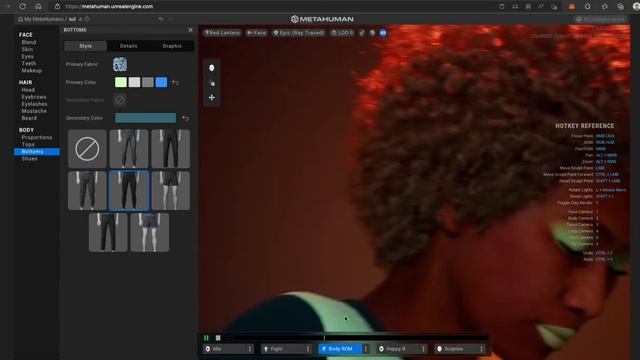Open the Body ROM options menu

pyautogui.click(x=366, y=349)
